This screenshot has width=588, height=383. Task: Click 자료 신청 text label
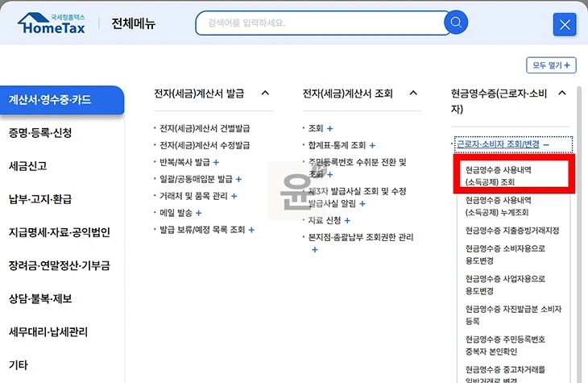(325, 220)
